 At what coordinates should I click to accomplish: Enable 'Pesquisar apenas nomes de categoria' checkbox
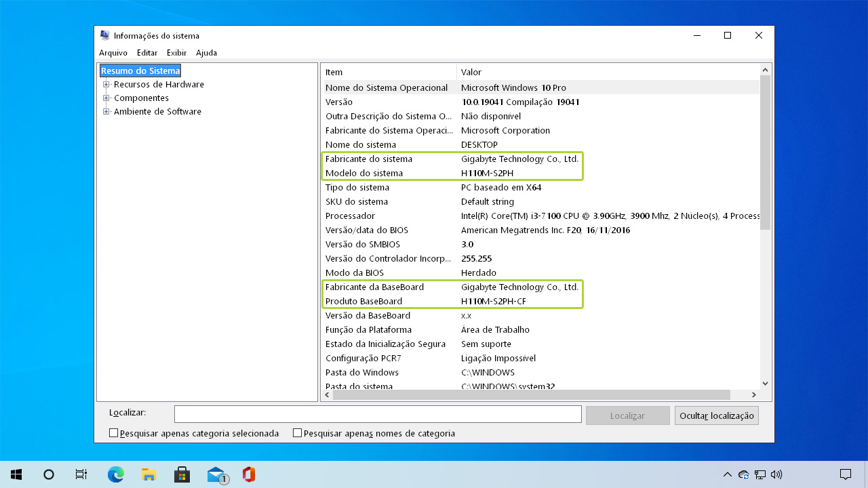pyautogui.click(x=297, y=433)
